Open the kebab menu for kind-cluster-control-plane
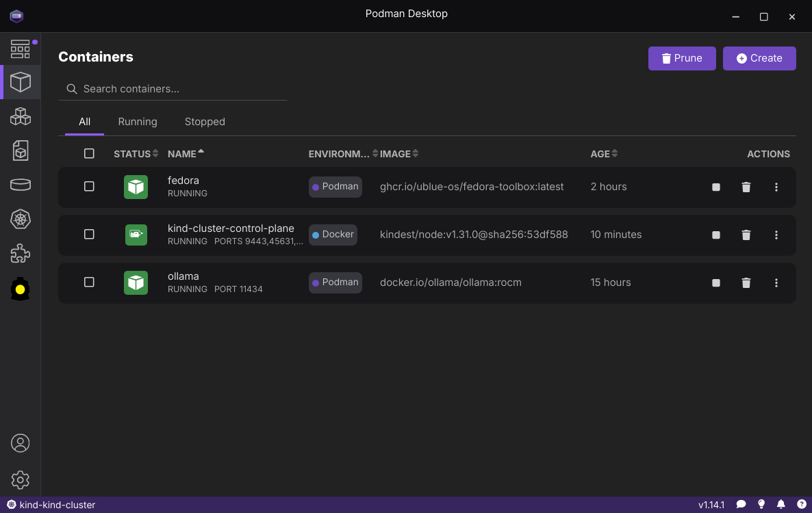 [x=776, y=235]
